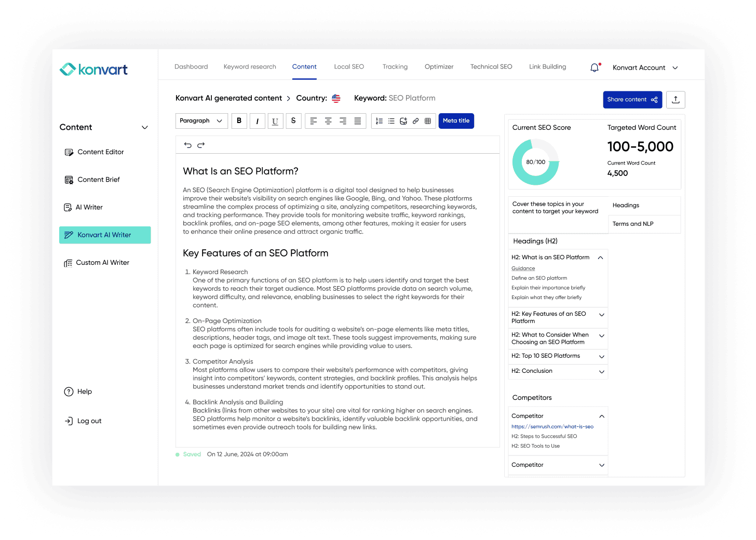This screenshot has width=756, height=540.
Task: Open the notifications bell
Action: (x=594, y=67)
